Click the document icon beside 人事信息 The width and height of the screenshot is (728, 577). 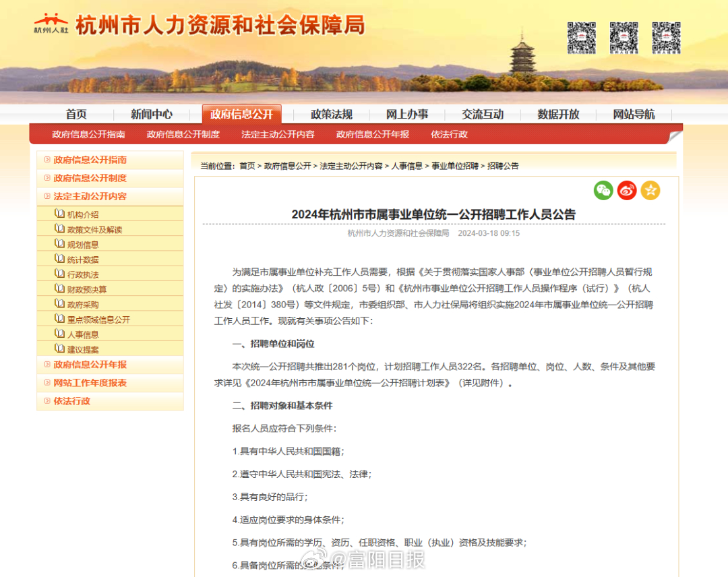click(x=60, y=334)
